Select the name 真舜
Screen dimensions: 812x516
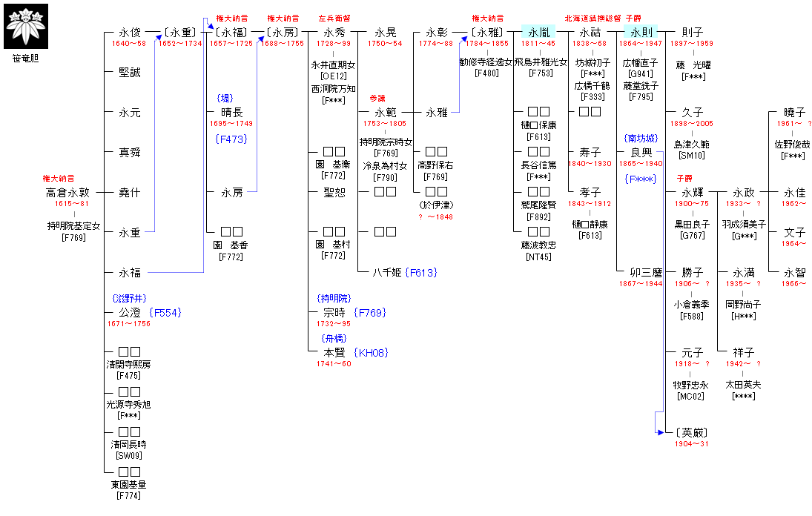coord(130,152)
